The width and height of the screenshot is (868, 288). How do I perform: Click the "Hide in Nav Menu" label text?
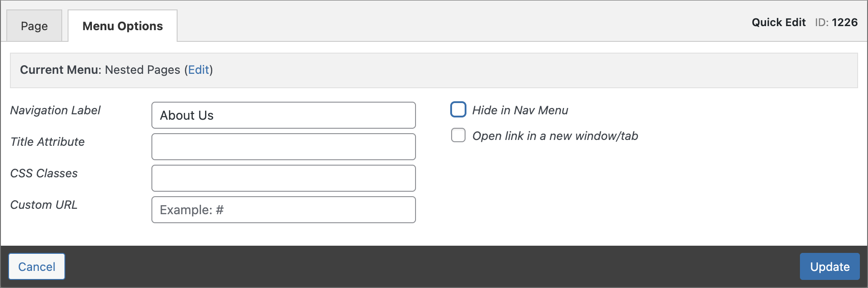520,110
